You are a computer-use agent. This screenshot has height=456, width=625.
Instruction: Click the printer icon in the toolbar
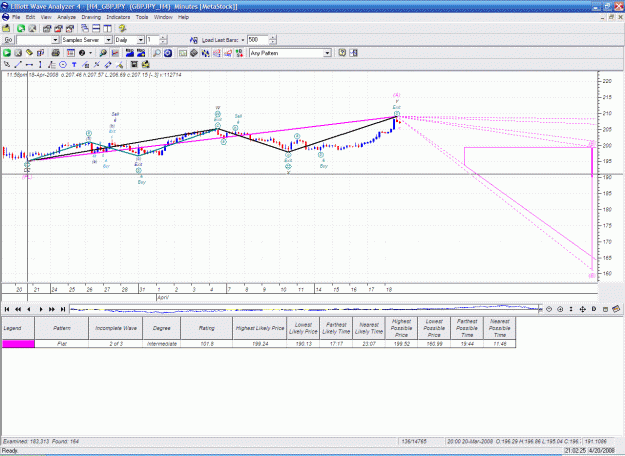[55, 53]
